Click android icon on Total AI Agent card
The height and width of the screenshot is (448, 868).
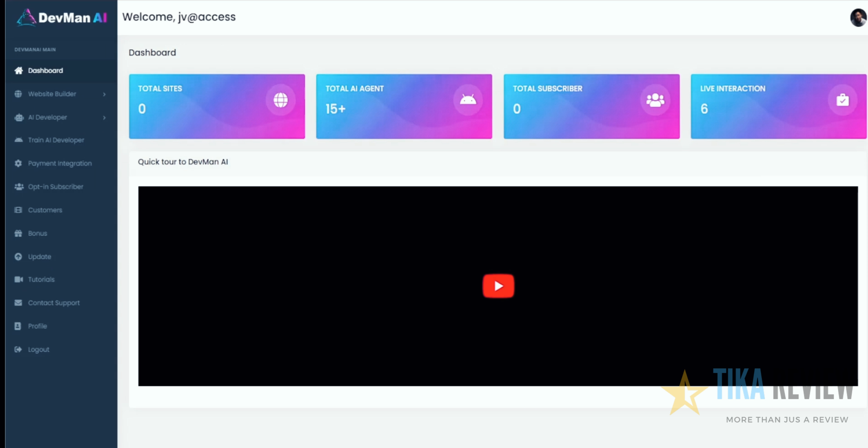click(468, 100)
